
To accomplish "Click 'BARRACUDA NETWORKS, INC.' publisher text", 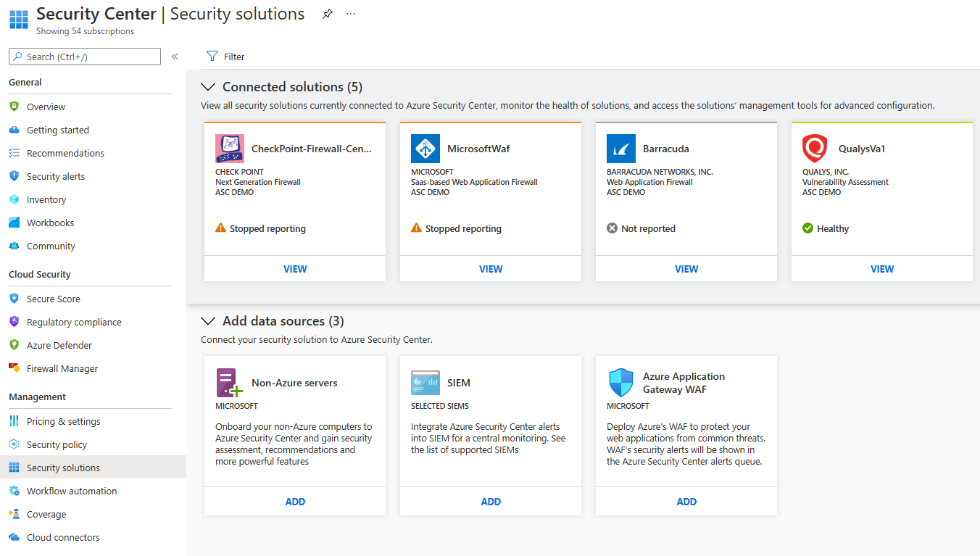I will pyautogui.click(x=660, y=172).
